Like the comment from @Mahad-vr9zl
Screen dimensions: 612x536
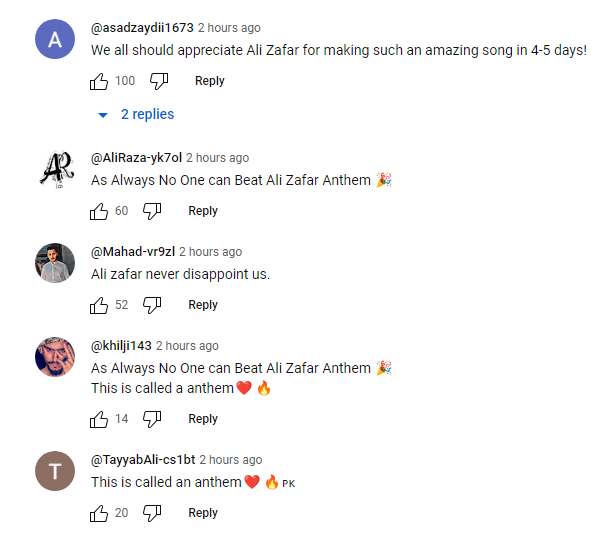click(99, 305)
